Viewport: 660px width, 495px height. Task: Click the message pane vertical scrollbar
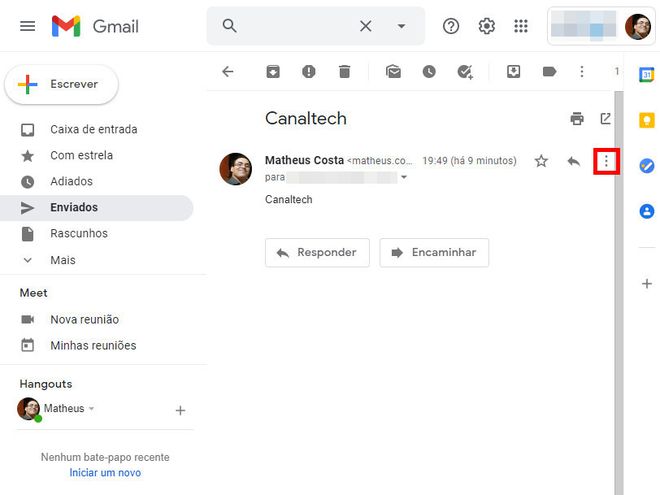point(619,293)
